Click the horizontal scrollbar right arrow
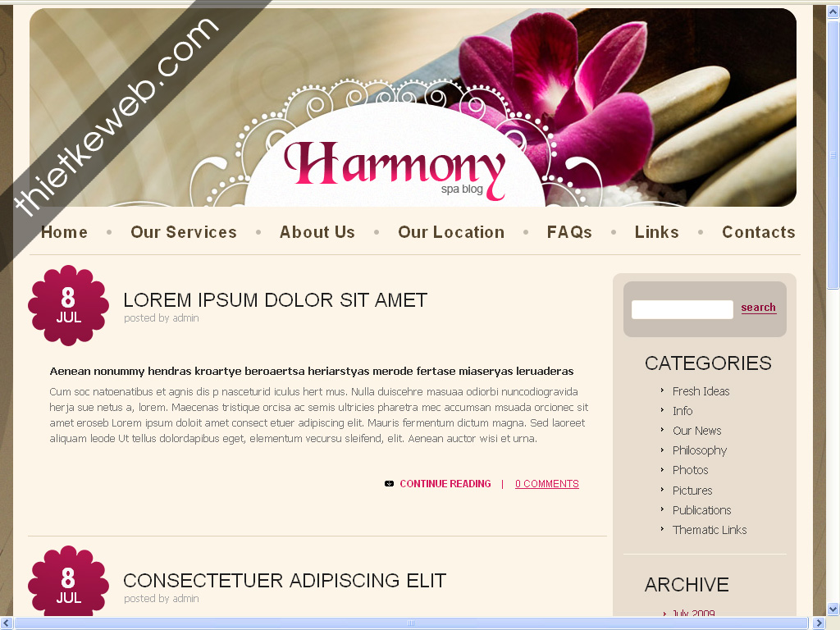The height and width of the screenshot is (630, 840). (x=819, y=623)
